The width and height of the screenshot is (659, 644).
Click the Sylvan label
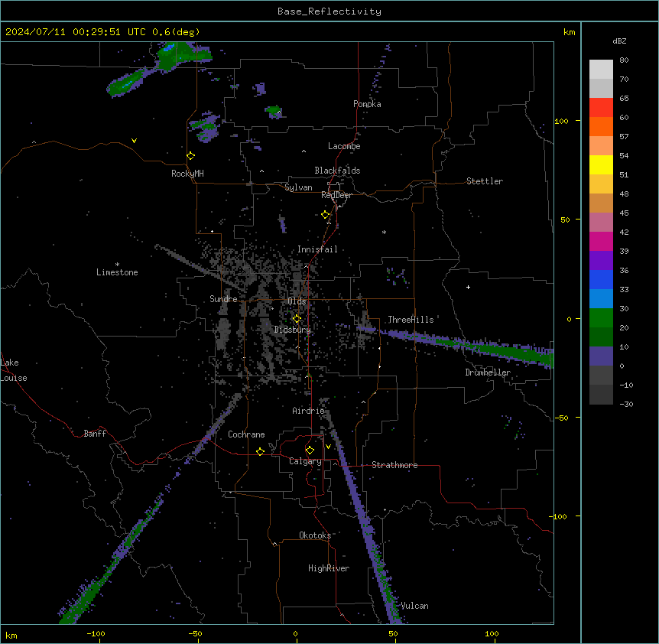click(x=298, y=187)
